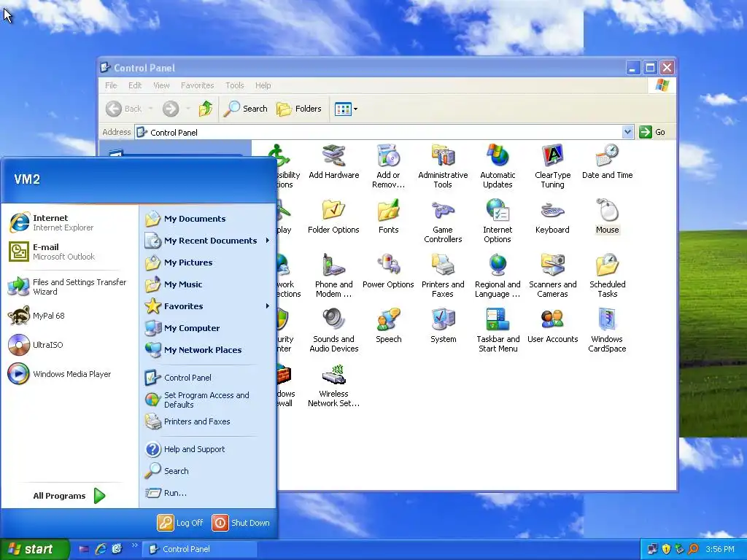Click the Shut Down button

[241, 523]
